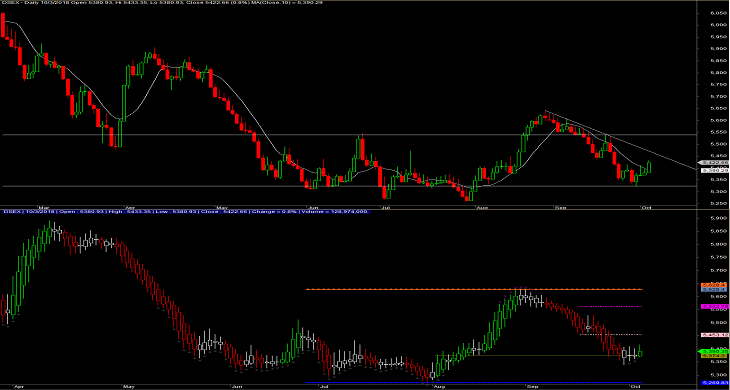Click the DSEX blue info bar in lower pane
The image size is (730, 390).
pos(187,212)
